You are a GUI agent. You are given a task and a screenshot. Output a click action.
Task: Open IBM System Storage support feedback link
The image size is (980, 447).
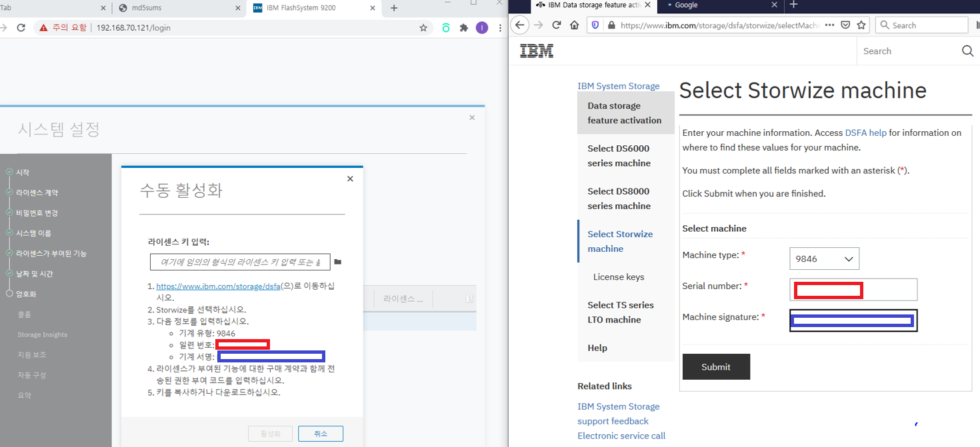click(619, 414)
